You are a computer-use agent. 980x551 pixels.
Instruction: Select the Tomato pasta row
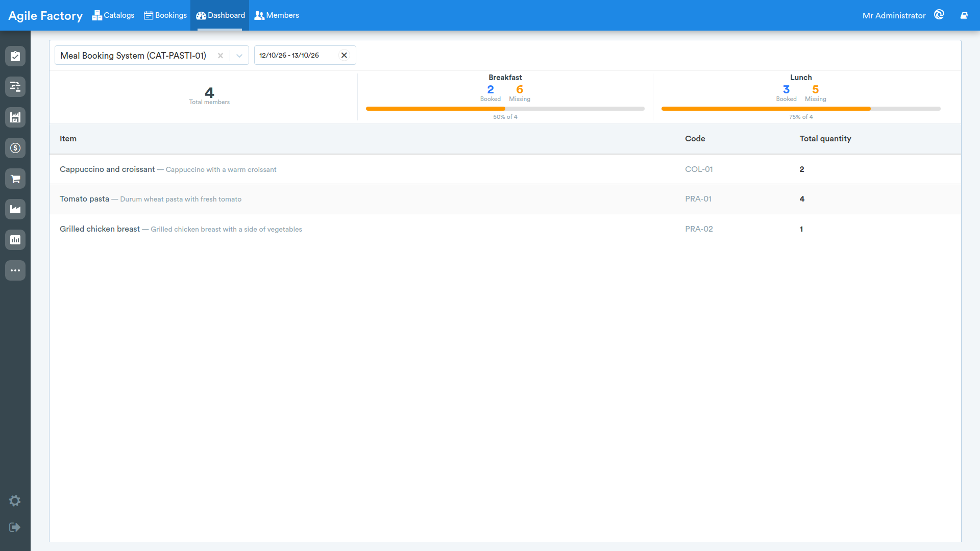point(505,199)
